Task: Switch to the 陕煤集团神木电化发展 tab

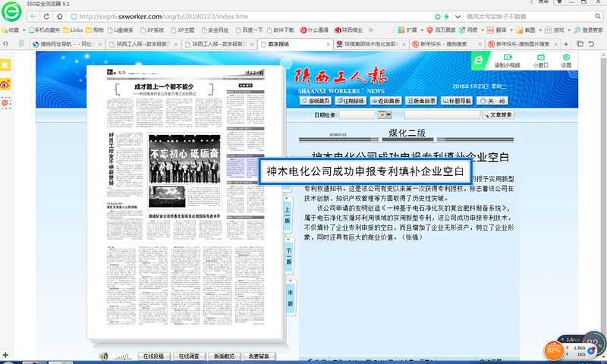Action: (371, 44)
